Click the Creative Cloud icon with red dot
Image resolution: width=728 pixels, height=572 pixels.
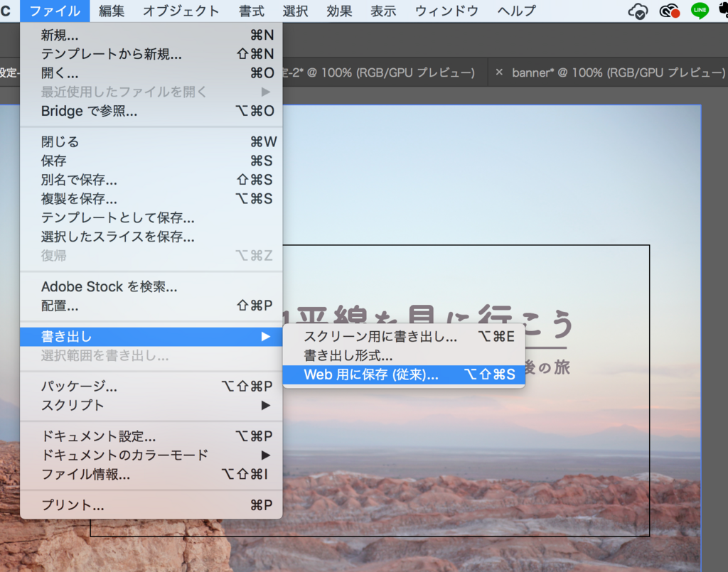point(669,11)
